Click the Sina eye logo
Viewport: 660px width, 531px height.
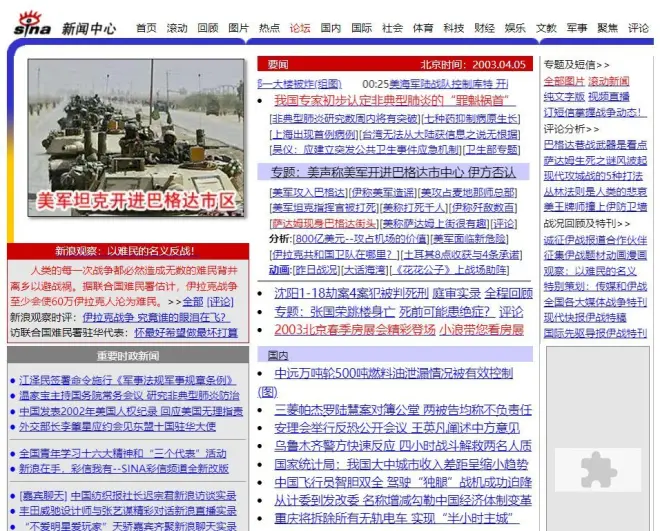pos(32,24)
